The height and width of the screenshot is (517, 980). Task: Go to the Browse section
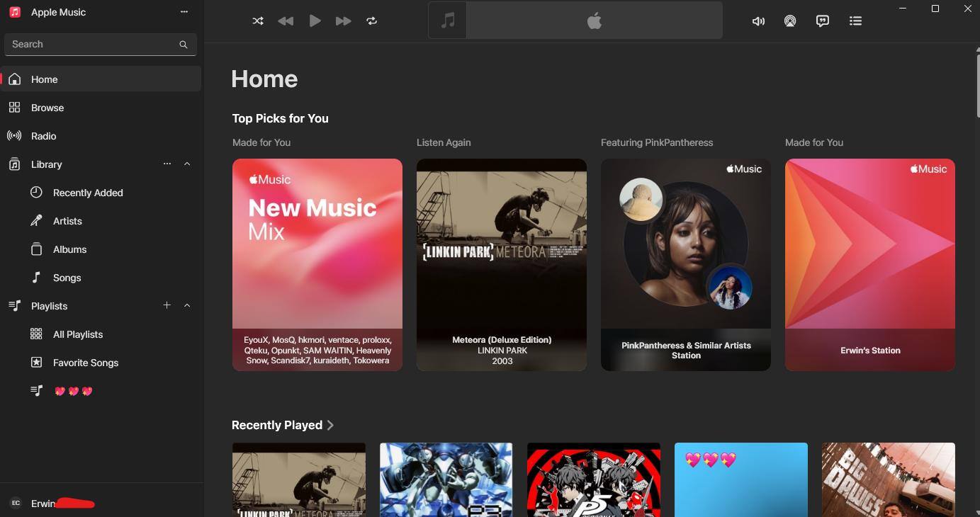tap(47, 108)
